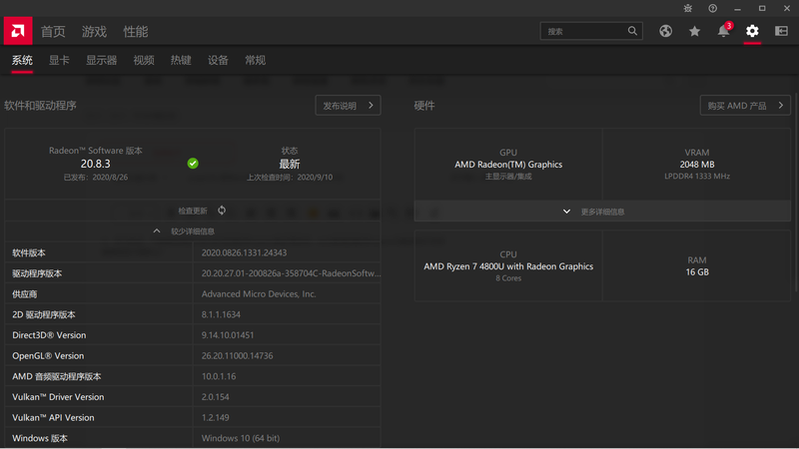
Task: Click into the 搜索 search field
Action: point(584,31)
